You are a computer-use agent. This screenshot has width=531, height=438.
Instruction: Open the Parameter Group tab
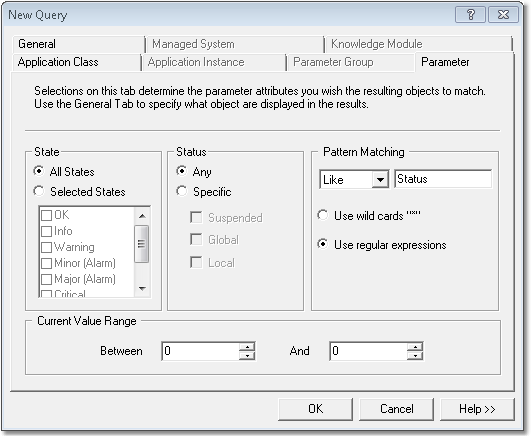pos(351,62)
